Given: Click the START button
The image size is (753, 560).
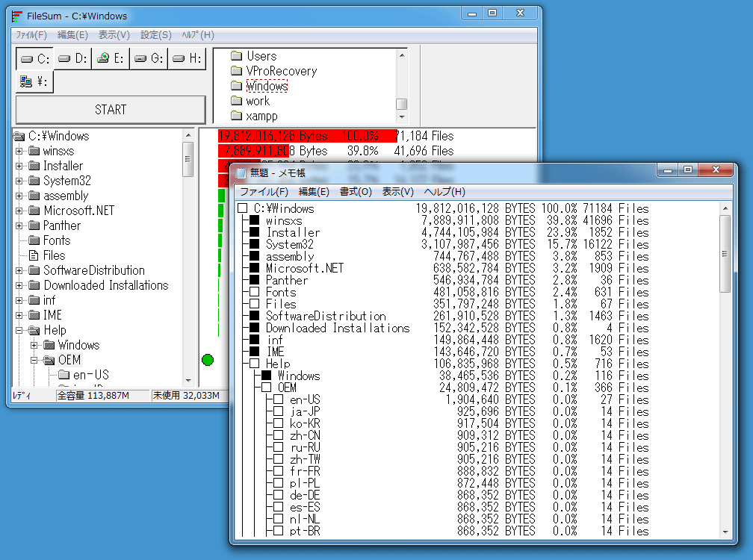Looking at the screenshot, I should 111,110.
